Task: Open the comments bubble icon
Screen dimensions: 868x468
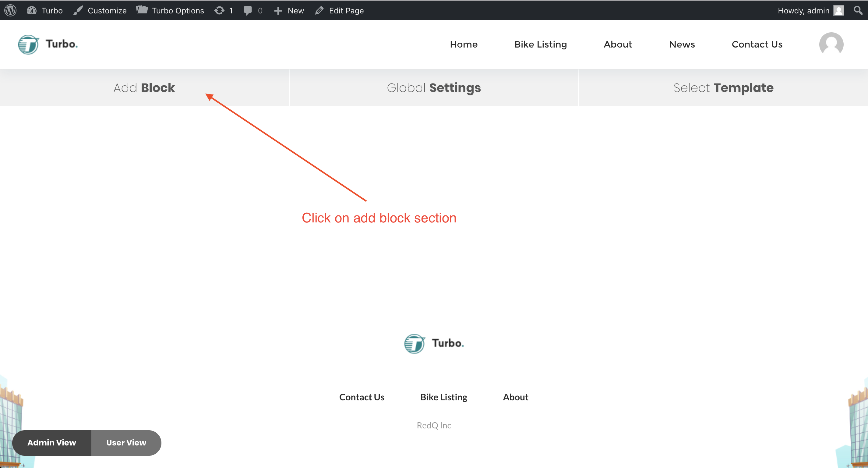Action: [x=248, y=10]
